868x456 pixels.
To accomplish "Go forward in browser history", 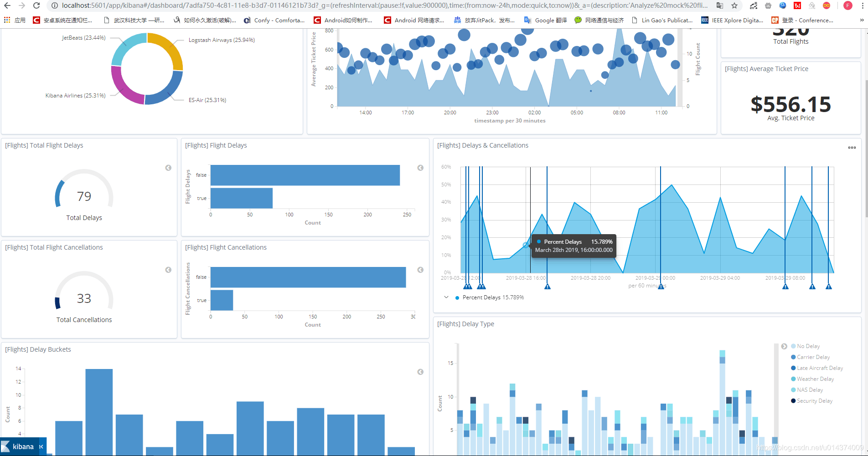I will coord(22,5).
